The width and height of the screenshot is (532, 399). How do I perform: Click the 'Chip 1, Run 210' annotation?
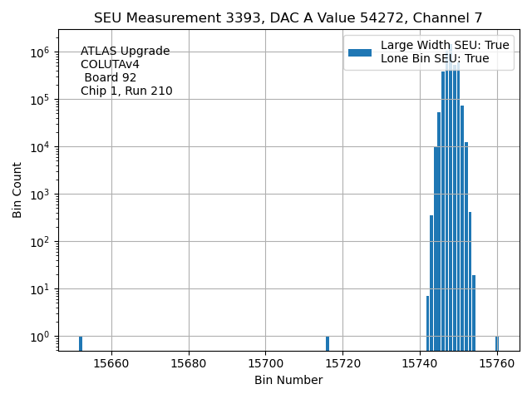[126, 91]
